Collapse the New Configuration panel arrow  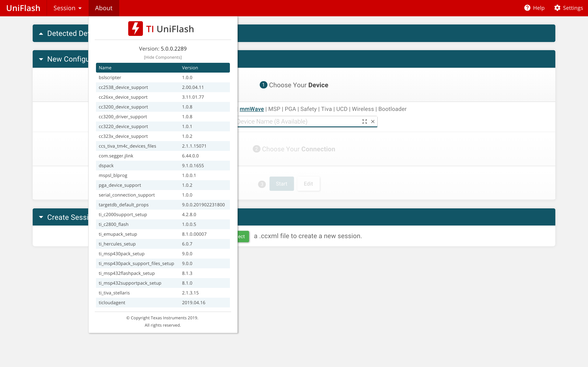coord(41,59)
